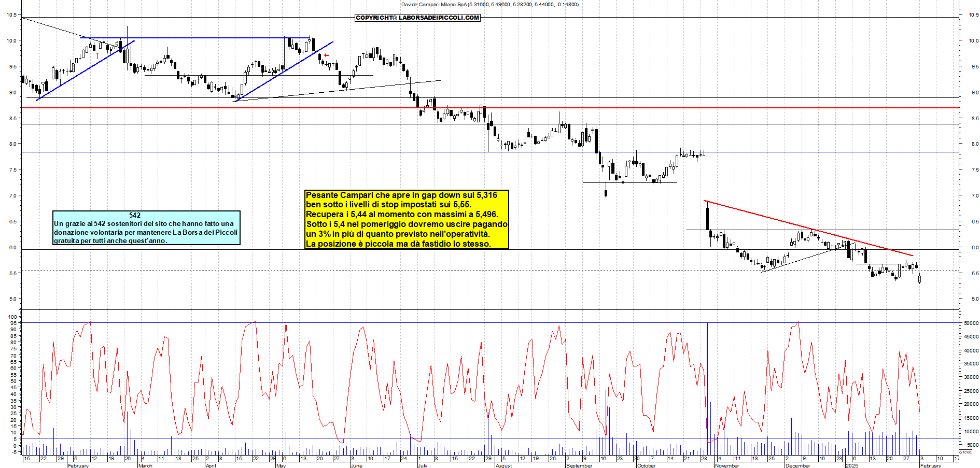Click the small red arrow near the May candles
980x468 pixels.
pos(326,55)
